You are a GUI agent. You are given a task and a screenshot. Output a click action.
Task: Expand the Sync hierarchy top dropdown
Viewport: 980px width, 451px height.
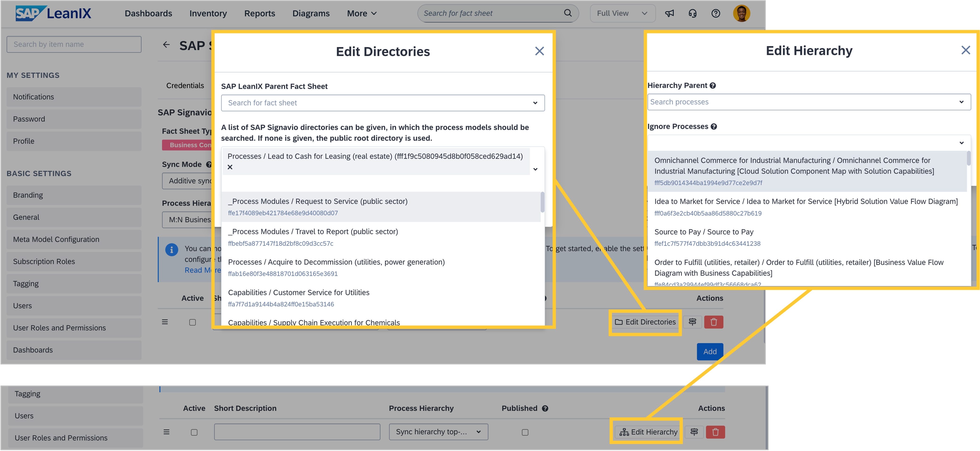(438, 432)
